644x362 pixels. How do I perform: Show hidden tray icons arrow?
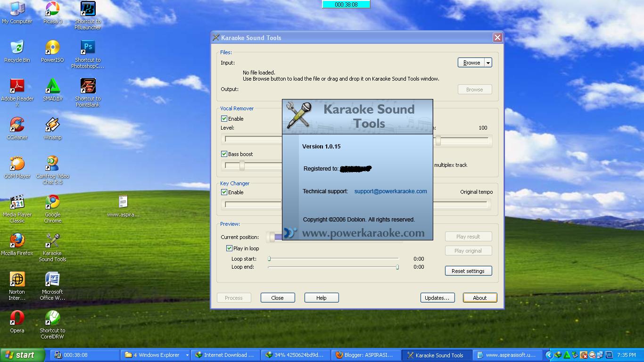[x=549, y=355]
